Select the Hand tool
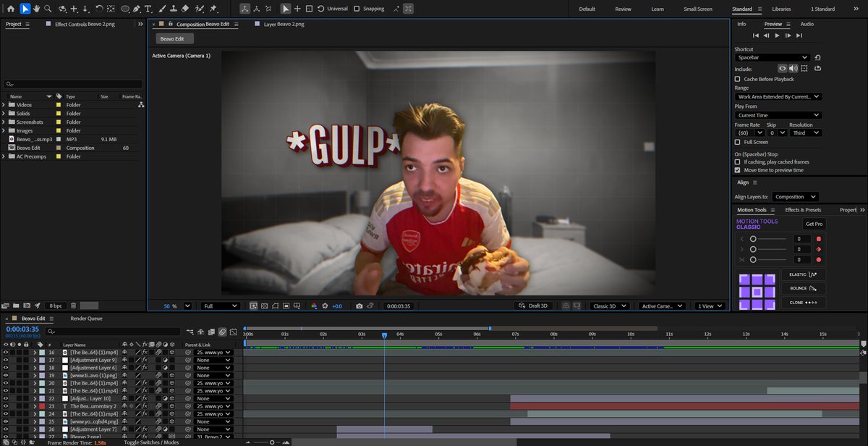The width and height of the screenshot is (868, 446). (36, 9)
